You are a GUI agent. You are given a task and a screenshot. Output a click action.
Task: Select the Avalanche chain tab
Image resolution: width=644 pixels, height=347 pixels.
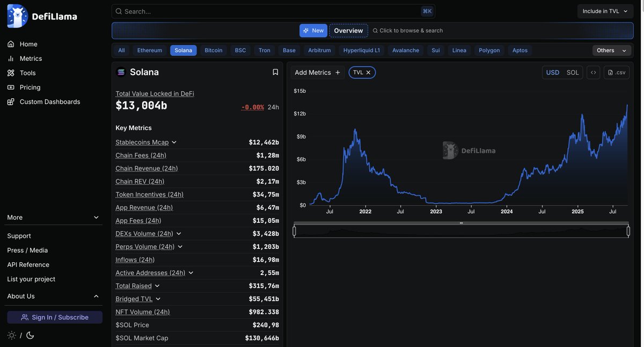406,50
